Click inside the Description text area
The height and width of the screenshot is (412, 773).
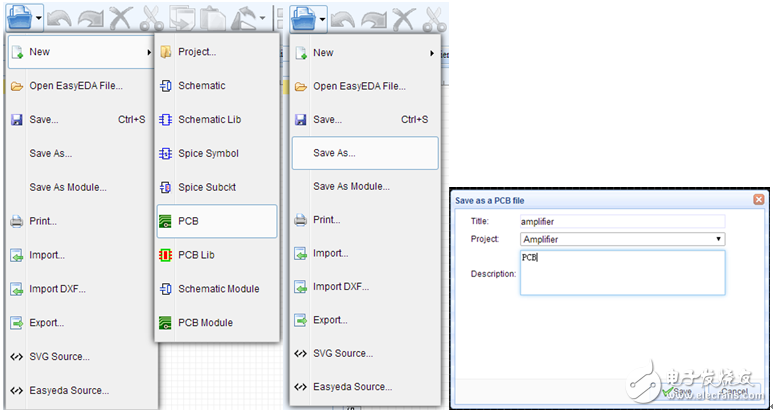click(622, 272)
